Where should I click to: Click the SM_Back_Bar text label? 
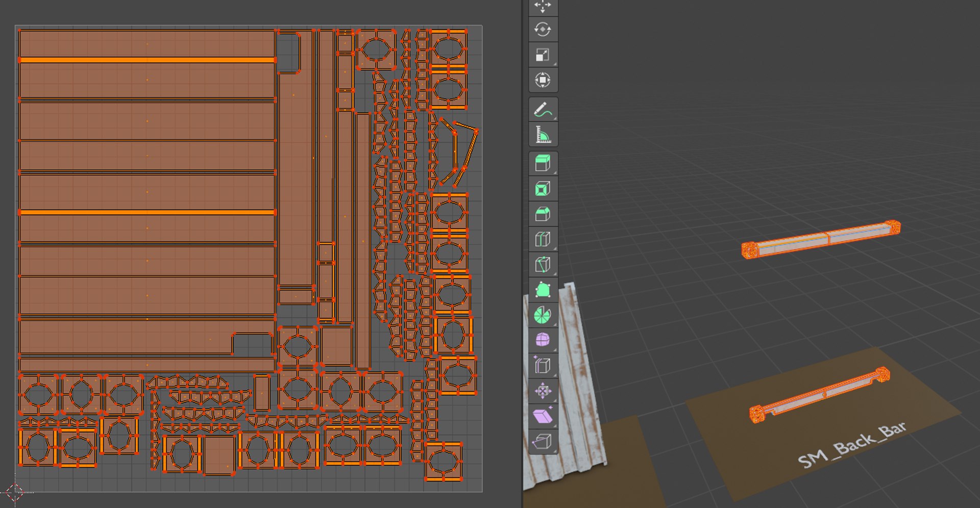(851, 445)
